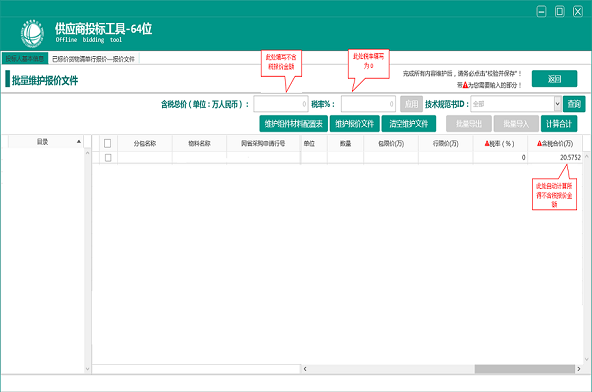Click the horizontal scrollbar left arrow
592x392 pixels.
tap(305, 369)
